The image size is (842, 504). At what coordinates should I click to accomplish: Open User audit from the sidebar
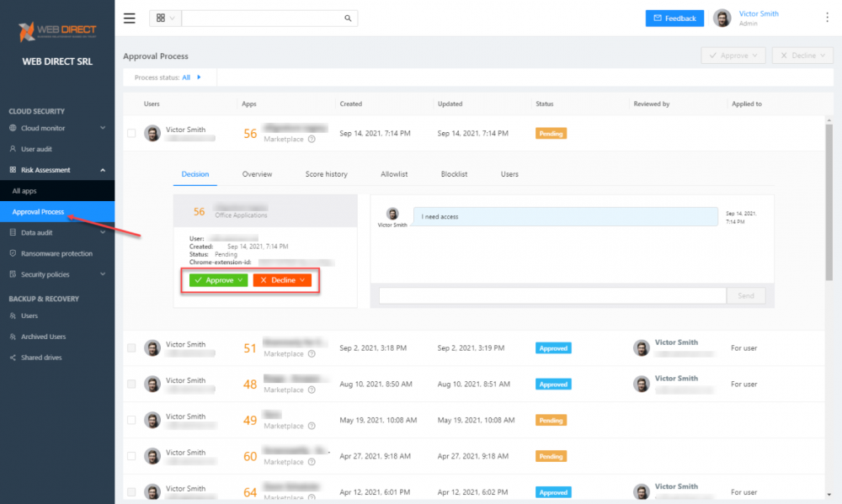(37, 150)
